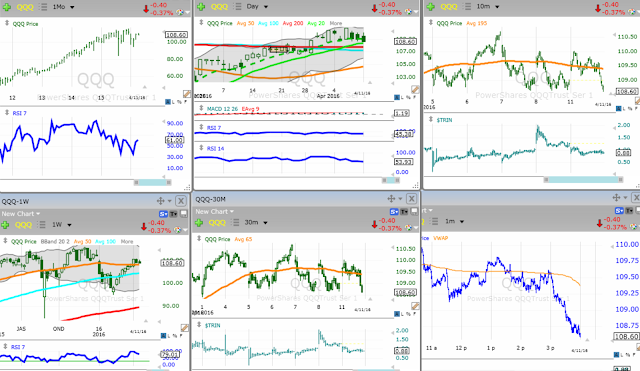
Task: Open the New Chart menu in QQQ-30M
Action: (214, 211)
